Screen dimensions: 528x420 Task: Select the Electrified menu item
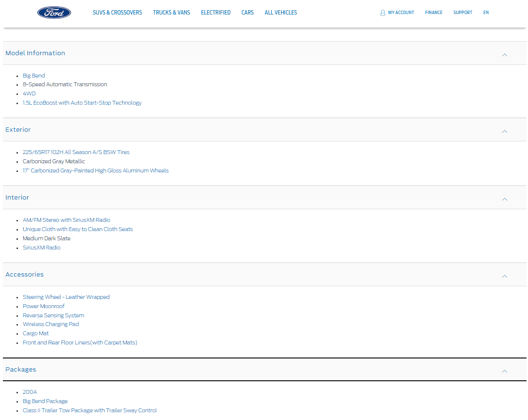(216, 13)
